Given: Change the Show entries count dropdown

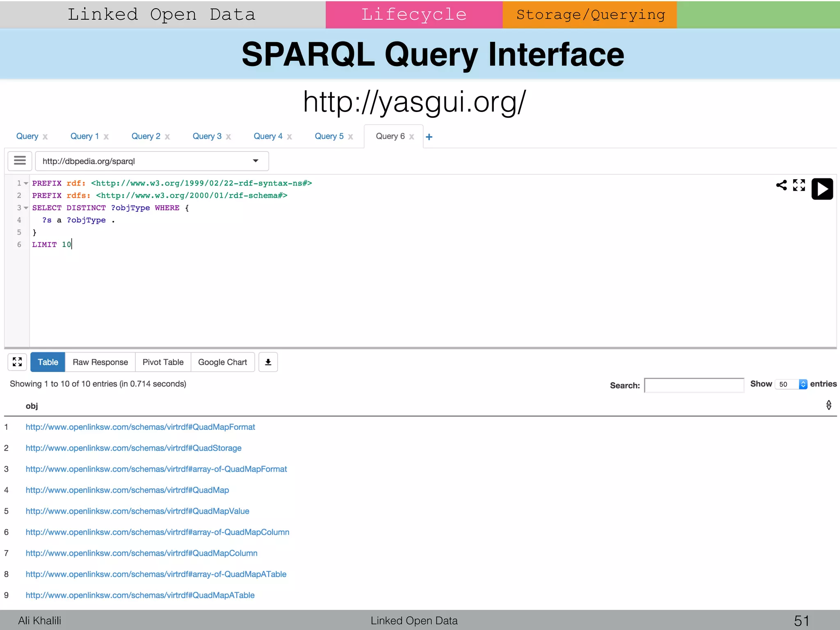Looking at the screenshot, I should [x=791, y=384].
